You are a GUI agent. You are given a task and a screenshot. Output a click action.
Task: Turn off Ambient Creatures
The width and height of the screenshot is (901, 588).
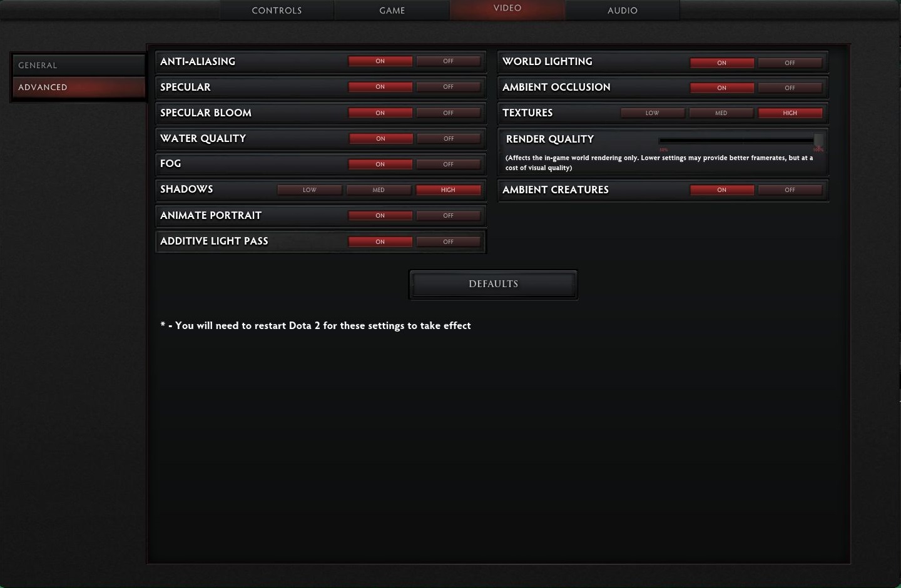[x=790, y=190]
